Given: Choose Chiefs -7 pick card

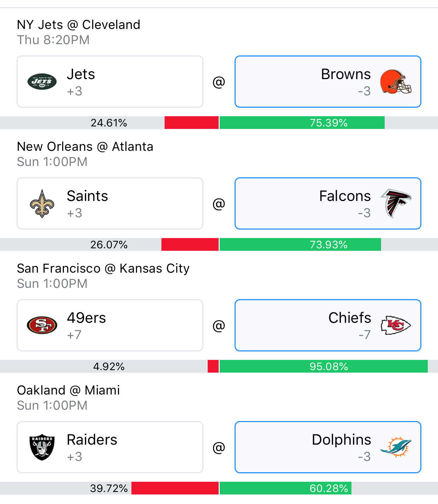Looking at the screenshot, I should pyautogui.click(x=328, y=325).
